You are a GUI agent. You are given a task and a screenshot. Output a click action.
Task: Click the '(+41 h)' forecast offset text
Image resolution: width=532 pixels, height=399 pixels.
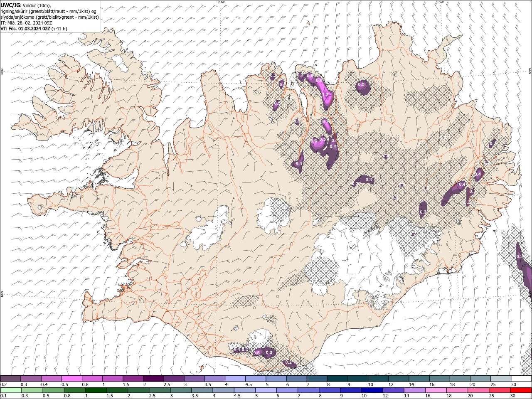(x=59, y=29)
